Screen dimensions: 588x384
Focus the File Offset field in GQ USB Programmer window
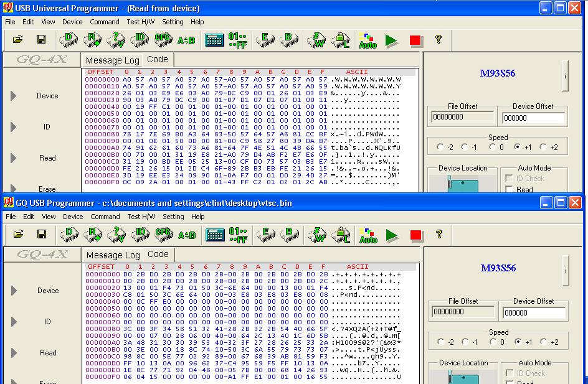[463, 312]
